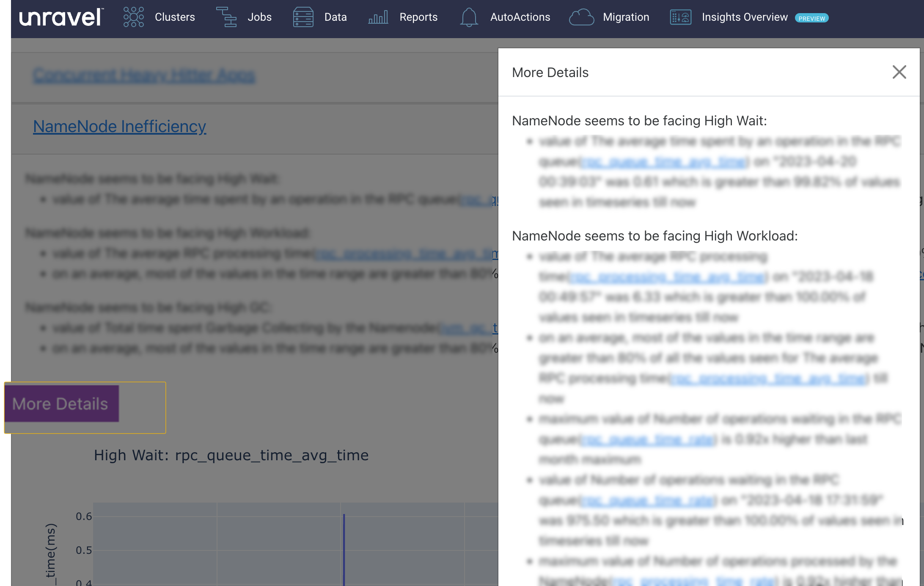Open Concurrent Heavy Hitter Apps link
The image size is (924, 586).
pos(144,75)
